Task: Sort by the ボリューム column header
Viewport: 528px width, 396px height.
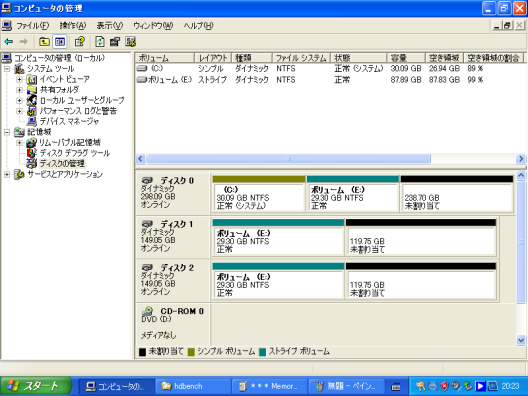Action: (x=165, y=58)
